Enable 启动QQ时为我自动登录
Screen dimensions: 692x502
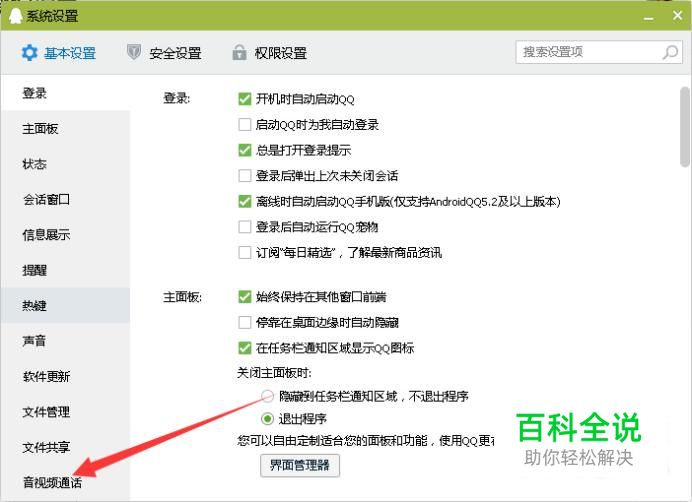(244, 125)
